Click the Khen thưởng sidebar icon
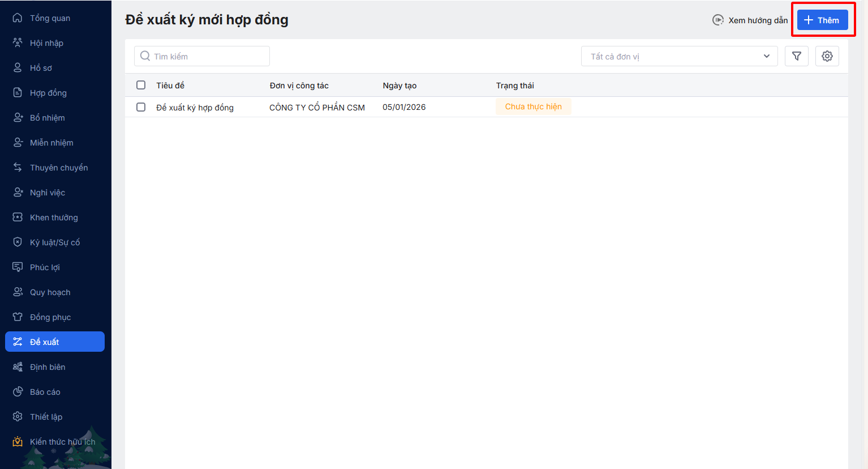Screen dimensions: 868x469 [18, 218]
